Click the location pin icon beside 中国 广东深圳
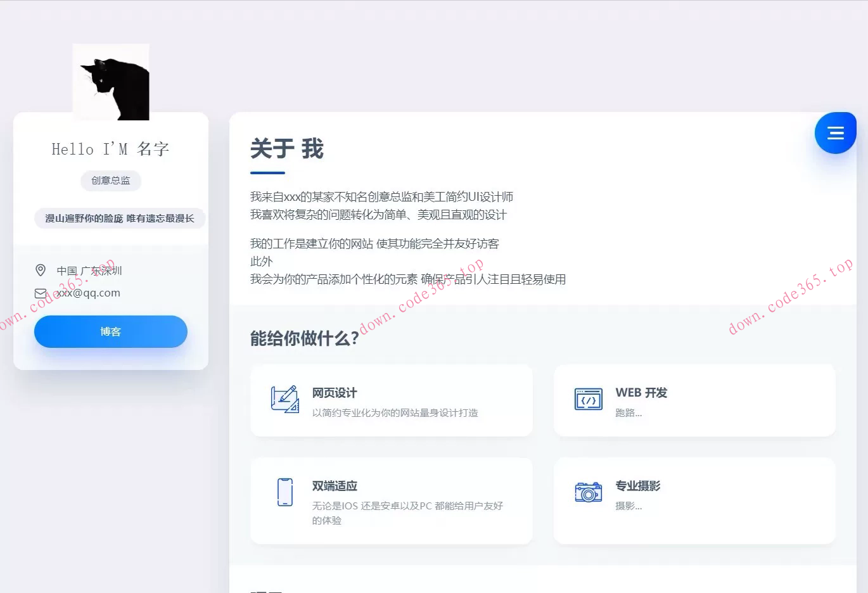The width and height of the screenshot is (868, 593). pyautogui.click(x=41, y=270)
